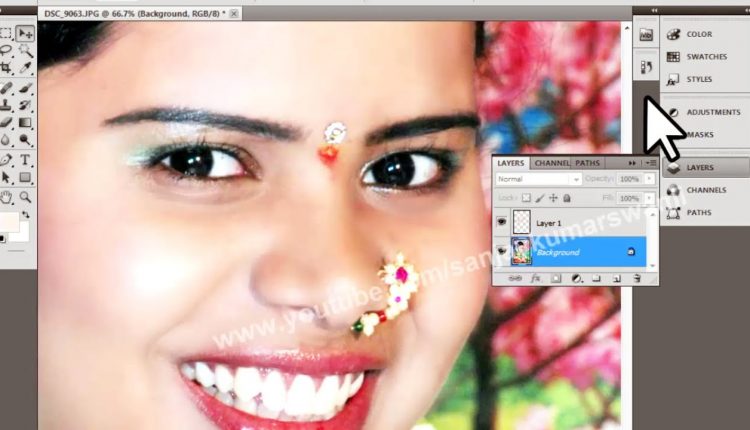The width and height of the screenshot is (750, 430).
Task: Click the delete layer trash icon
Action: (x=635, y=279)
